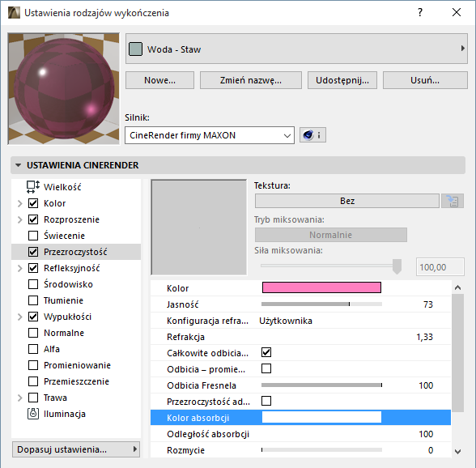Image resolution: width=476 pixels, height=468 pixels.
Task: Uncheck Całkowite odbicia checkbox
Action: (266, 352)
